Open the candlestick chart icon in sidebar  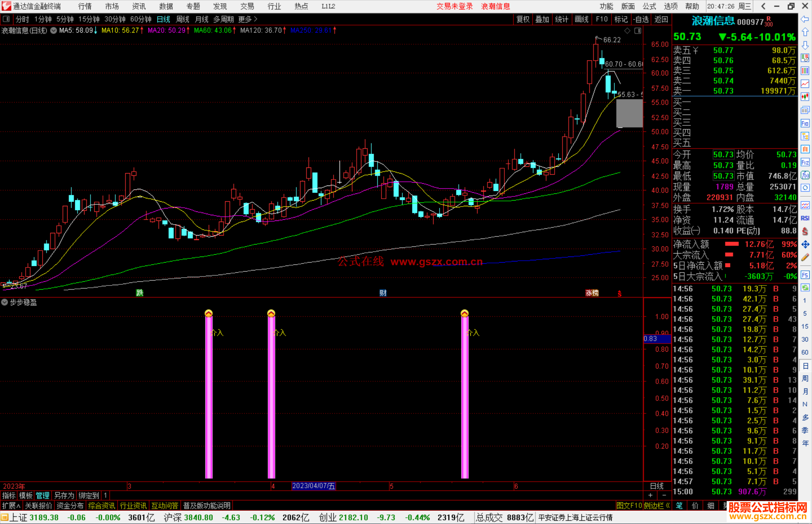click(805, 97)
